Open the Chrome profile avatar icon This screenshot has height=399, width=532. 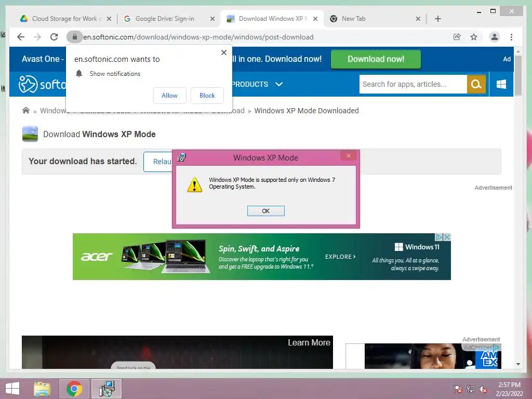[495, 37]
